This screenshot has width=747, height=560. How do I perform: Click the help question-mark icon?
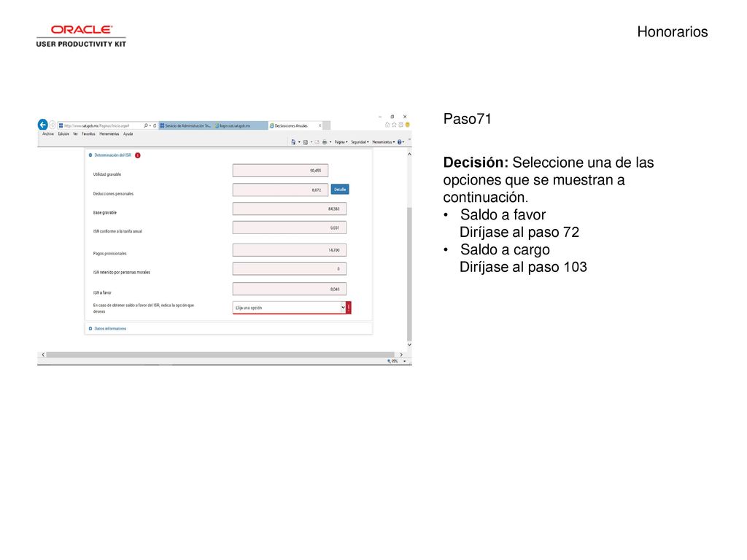[x=399, y=142]
